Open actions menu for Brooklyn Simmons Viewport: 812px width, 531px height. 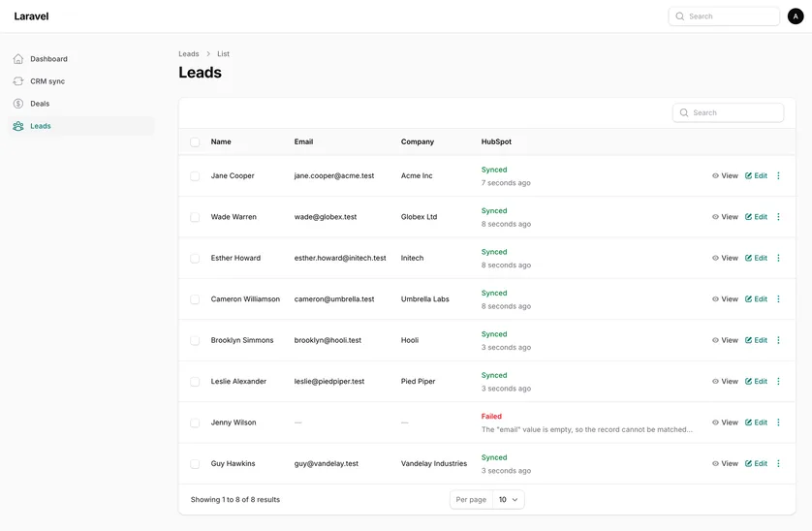tap(778, 340)
